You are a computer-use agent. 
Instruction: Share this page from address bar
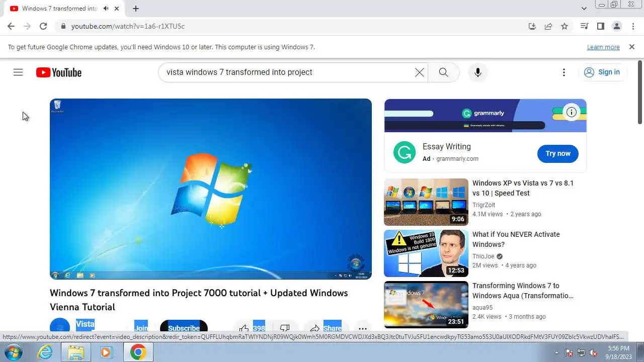pyautogui.click(x=548, y=26)
